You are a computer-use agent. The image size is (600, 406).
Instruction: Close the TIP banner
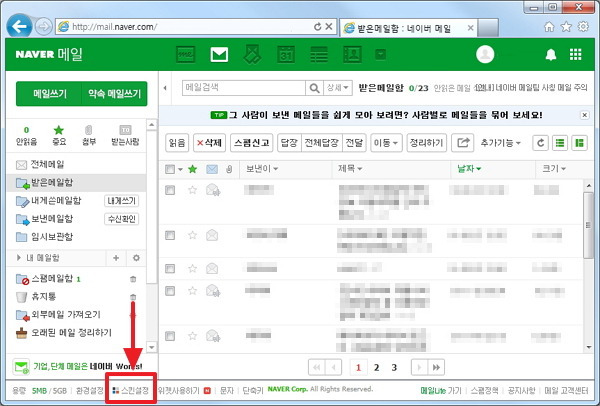pos(585,115)
